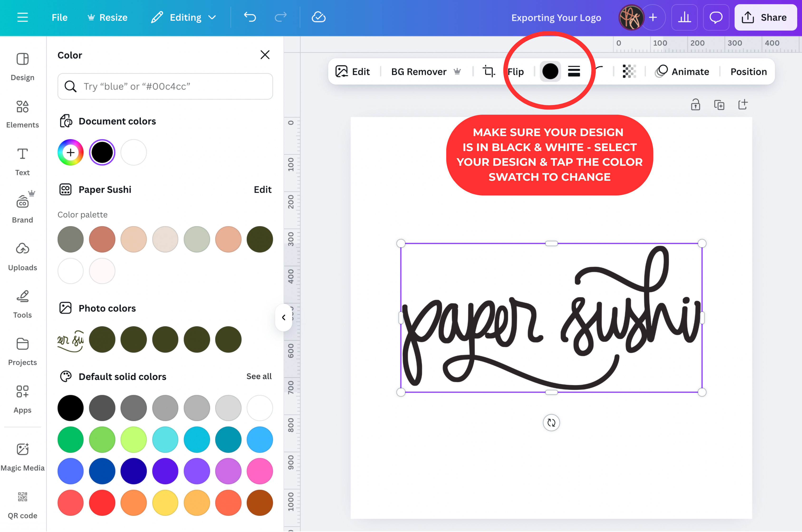Open BG Remover tool
802x532 pixels.
(x=426, y=71)
